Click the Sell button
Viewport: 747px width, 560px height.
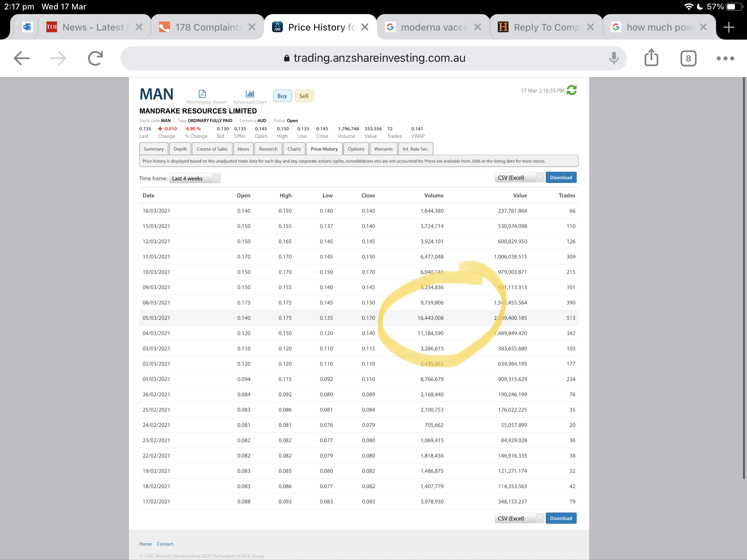pos(304,96)
